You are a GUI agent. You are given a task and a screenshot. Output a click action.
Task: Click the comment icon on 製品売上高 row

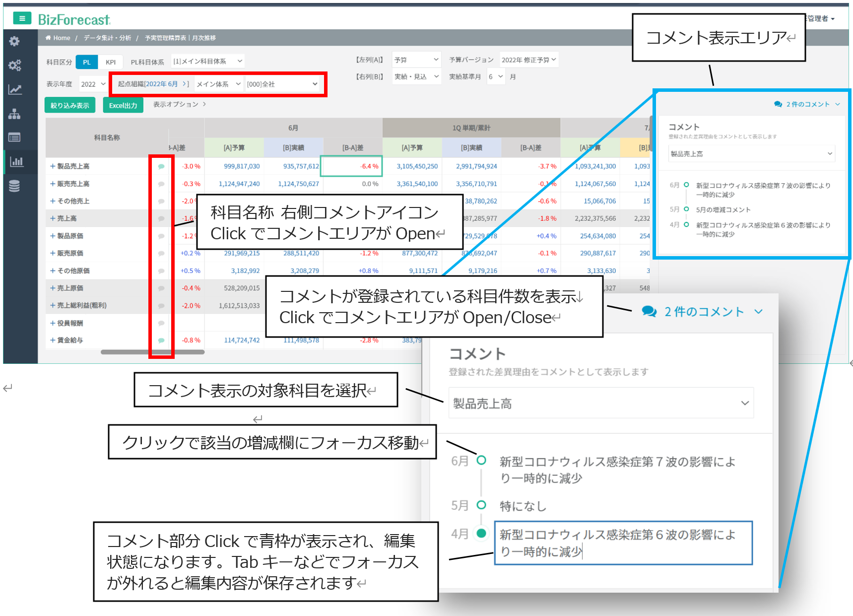pos(161,167)
